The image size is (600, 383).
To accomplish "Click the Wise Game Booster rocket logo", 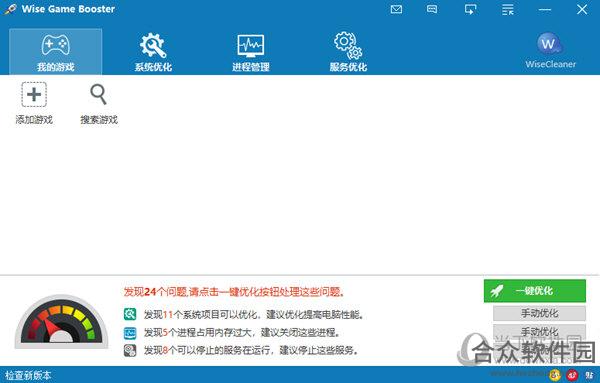I will click(10, 9).
